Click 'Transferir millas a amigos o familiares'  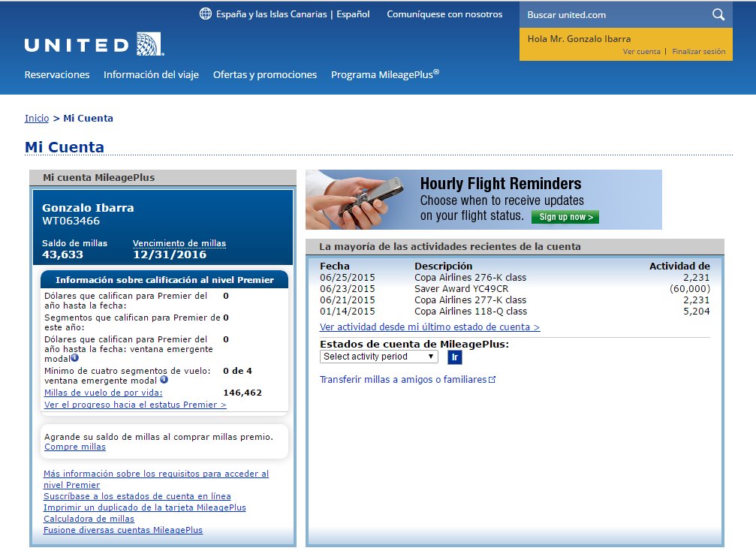point(403,380)
